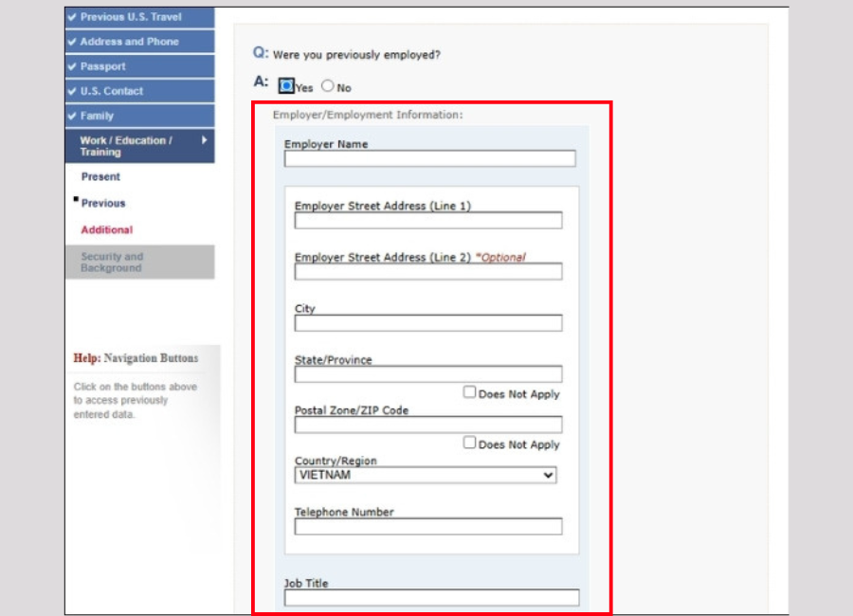Open the Previous subsection link
The image size is (853, 616).
click(x=103, y=204)
